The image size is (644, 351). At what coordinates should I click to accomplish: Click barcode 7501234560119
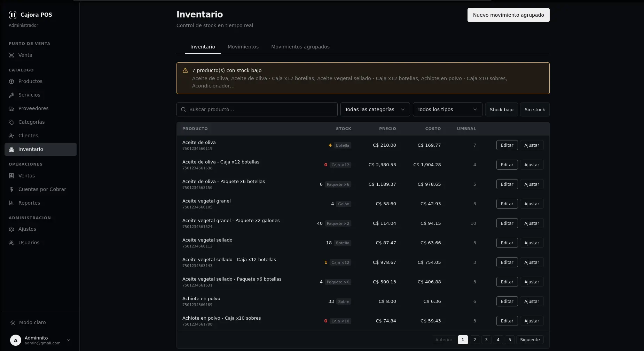point(197,149)
